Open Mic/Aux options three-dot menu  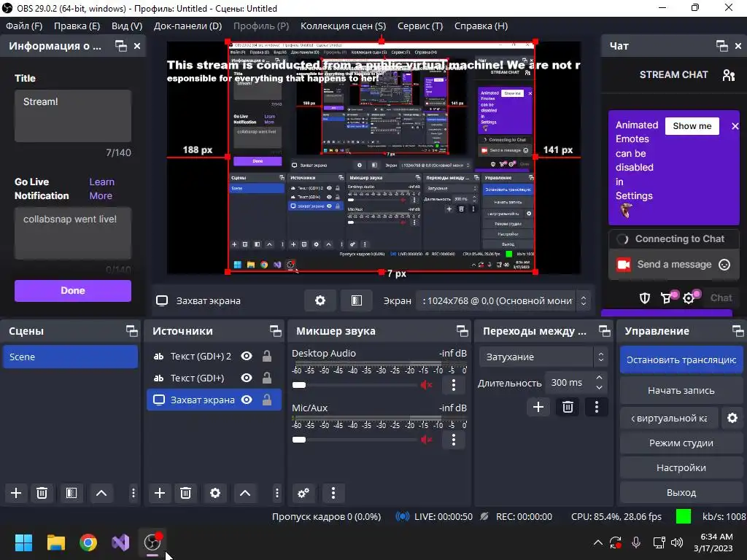coord(454,440)
